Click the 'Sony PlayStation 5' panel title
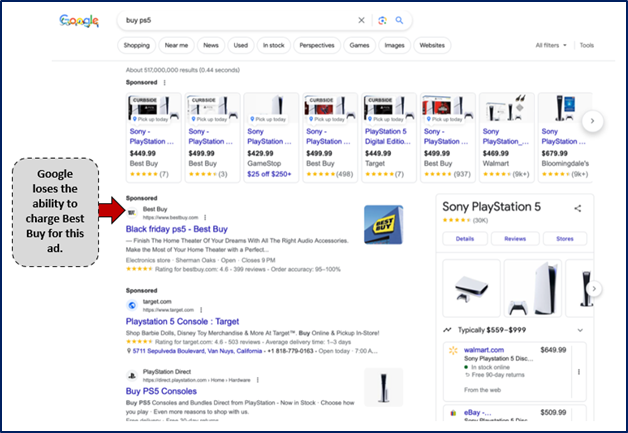This screenshot has height=433, width=628. click(491, 207)
